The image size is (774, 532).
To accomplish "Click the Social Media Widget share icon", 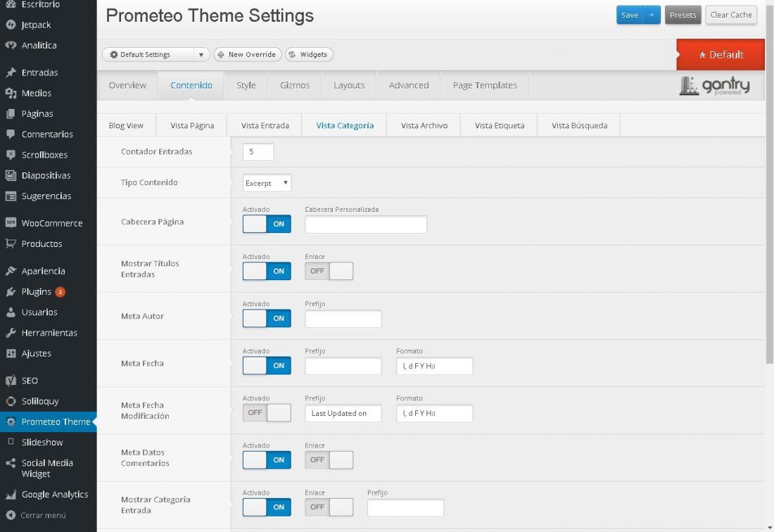I will (11, 463).
